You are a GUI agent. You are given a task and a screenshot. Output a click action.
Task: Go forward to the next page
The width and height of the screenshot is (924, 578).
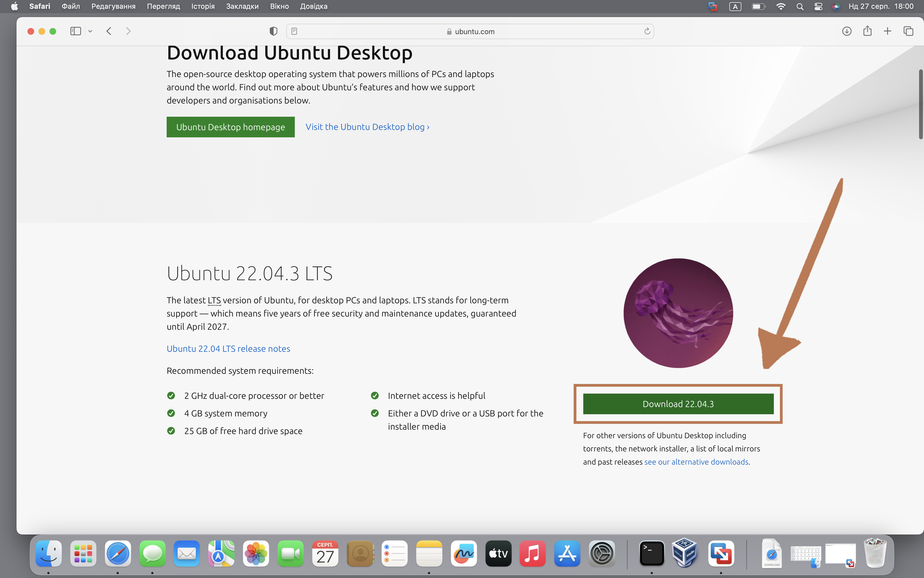(x=128, y=31)
